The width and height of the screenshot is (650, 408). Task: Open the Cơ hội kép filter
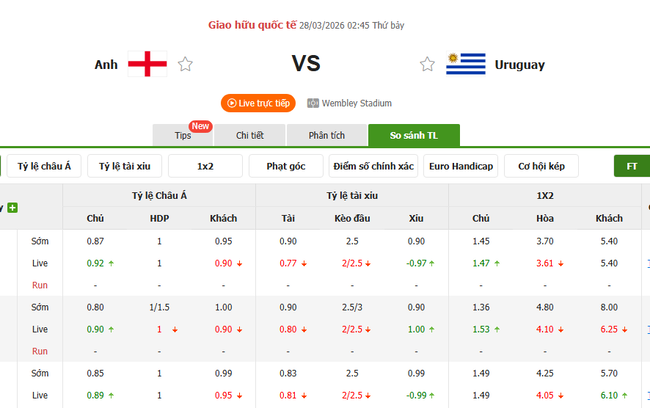[541, 166]
